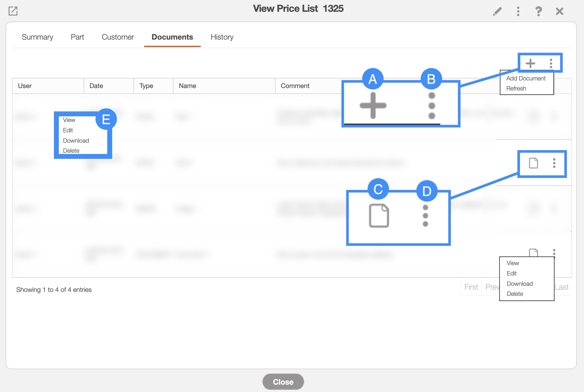Viewport: 584px width, 392px height.
Task: Sort table by the Date column header
Action: click(x=96, y=86)
